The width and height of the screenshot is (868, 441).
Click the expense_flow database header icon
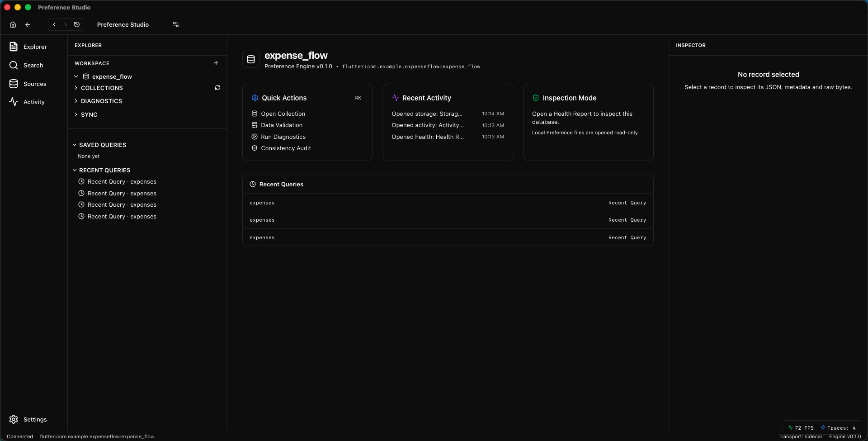coord(251,59)
